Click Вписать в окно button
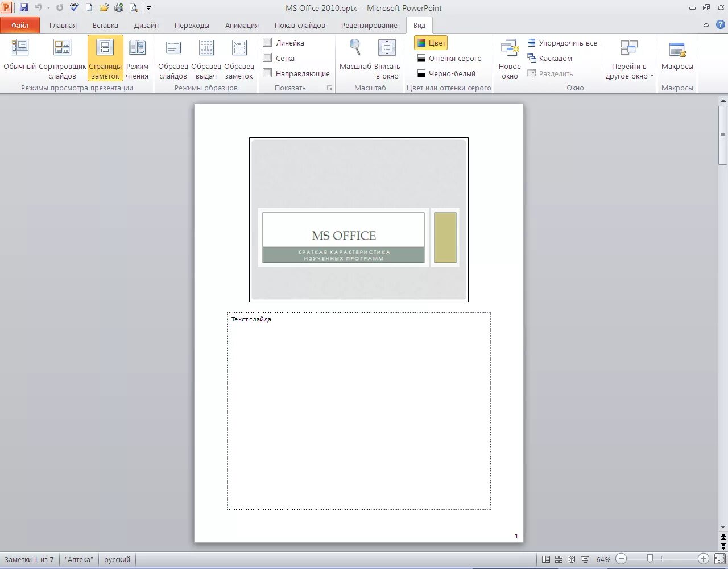728x569 pixels. coord(387,57)
